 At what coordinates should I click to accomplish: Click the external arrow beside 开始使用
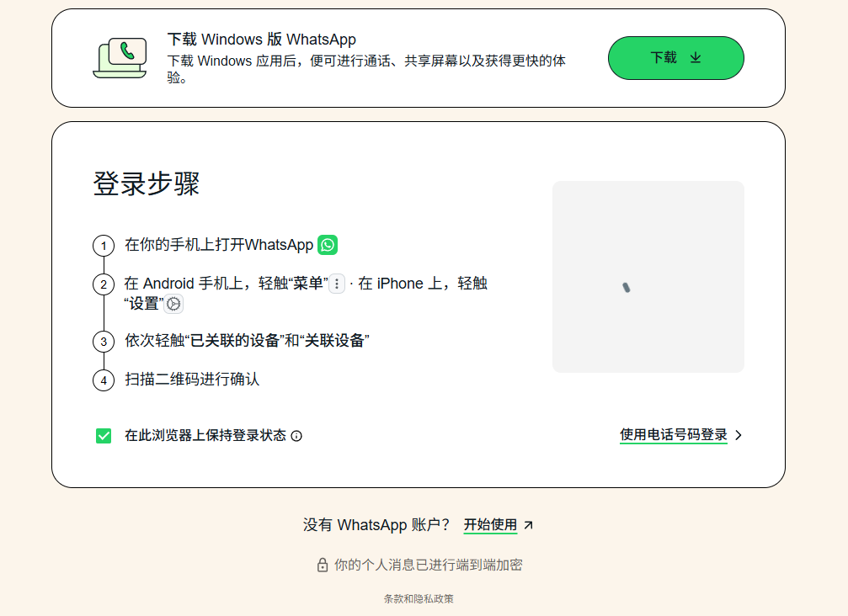coord(529,525)
